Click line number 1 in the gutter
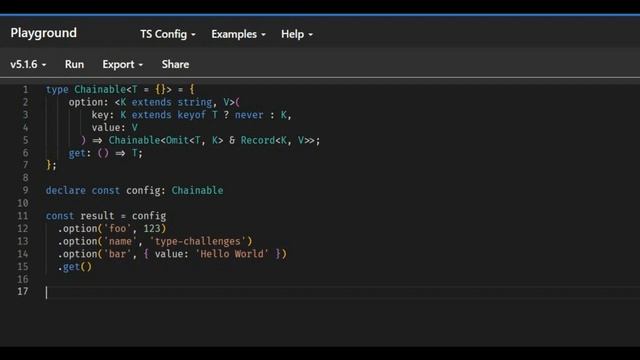The image size is (640, 360). [25, 89]
